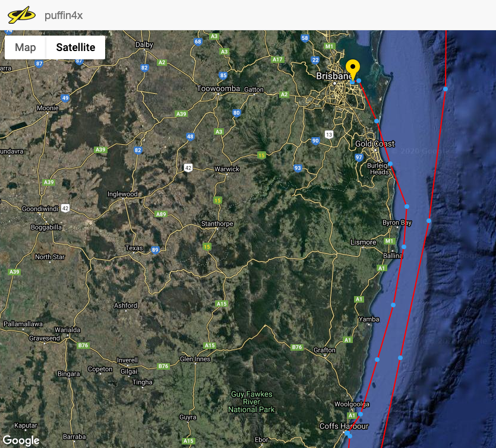
Task: Click the Toowoomba city label
Action: tap(218, 89)
